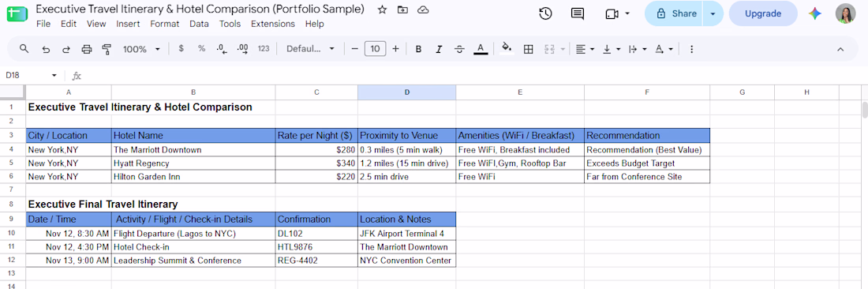Activate the paint format tool
Image resolution: width=868 pixels, height=289 pixels.
tap(107, 49)
